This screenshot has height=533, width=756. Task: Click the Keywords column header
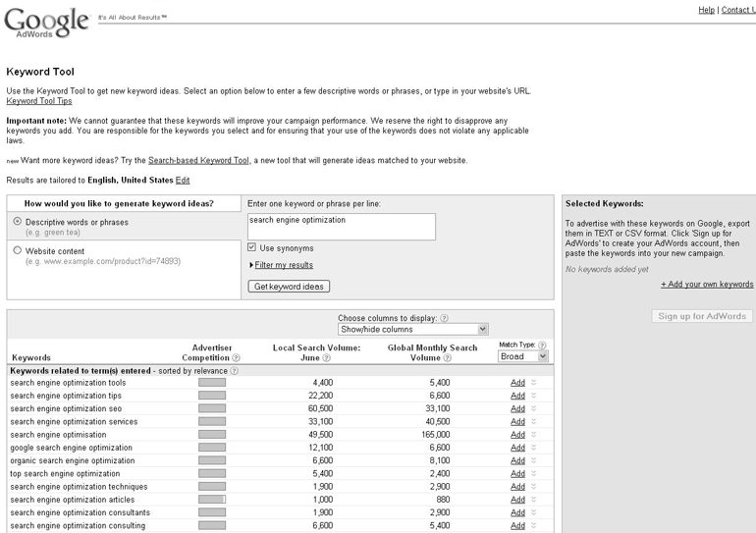click(31, 357)
